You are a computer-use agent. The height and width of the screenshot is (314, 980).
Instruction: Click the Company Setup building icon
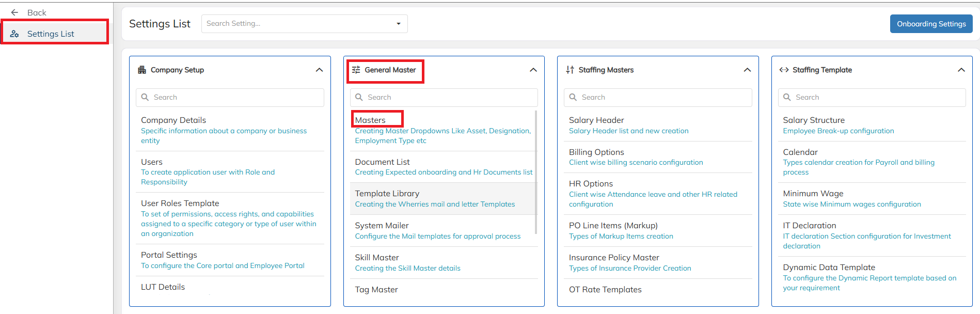pyautogui.click(x=142, y=70)
